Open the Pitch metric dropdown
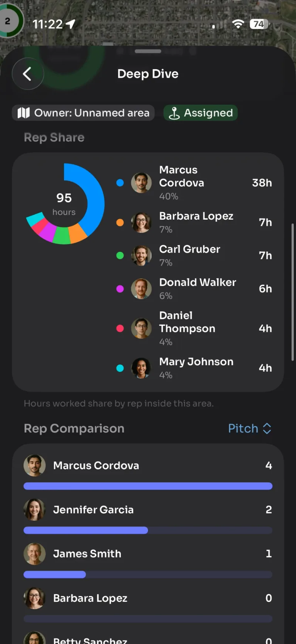 click(250, 428)
